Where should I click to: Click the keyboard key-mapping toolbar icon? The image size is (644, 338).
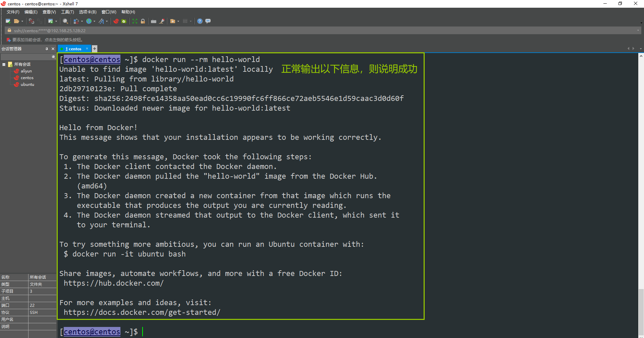[x=154, y=21]
